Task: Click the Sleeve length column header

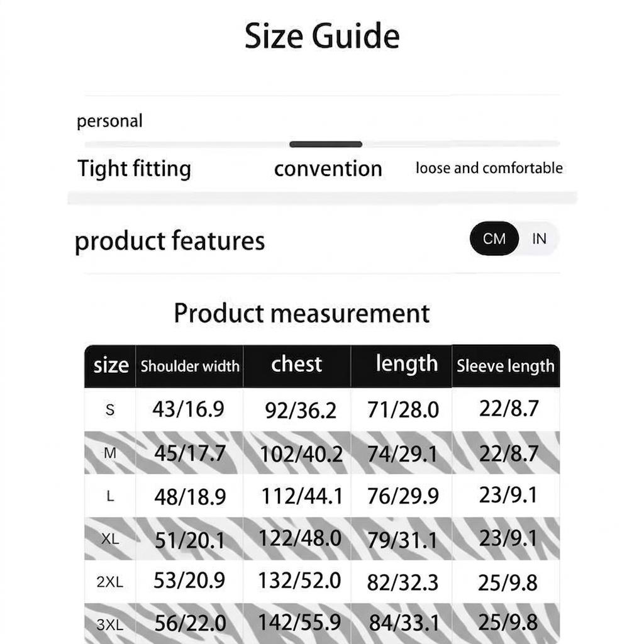Action: [x=506, y=366]
